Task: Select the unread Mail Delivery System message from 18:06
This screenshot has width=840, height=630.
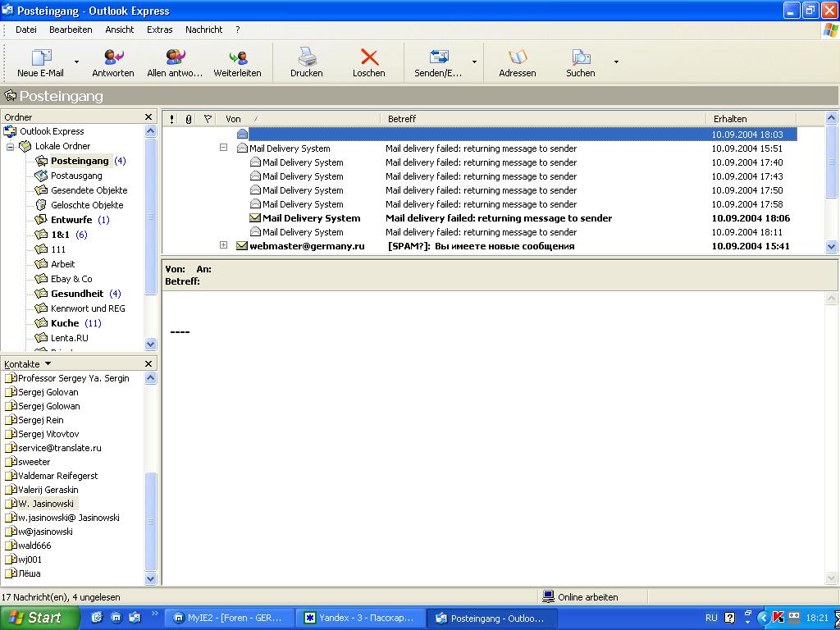Action: (479, 218)
